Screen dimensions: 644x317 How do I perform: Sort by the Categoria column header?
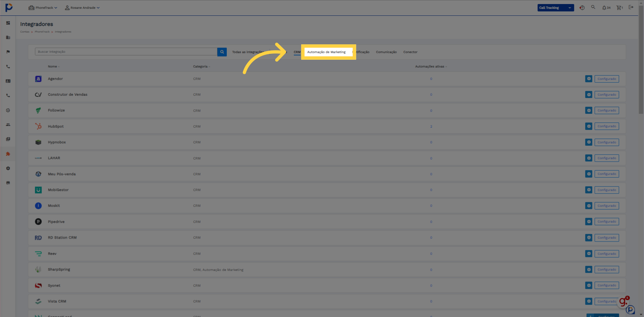pos(201,66)
